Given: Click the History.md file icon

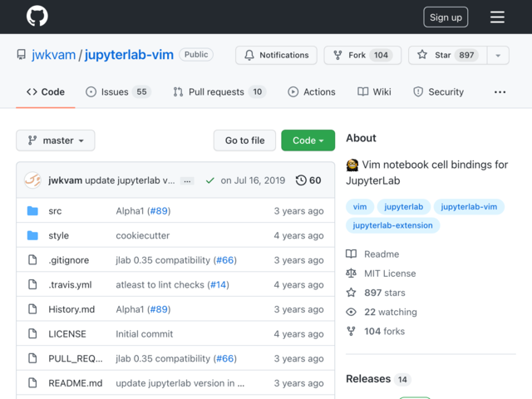Looking at the screenshot, I should click(x=32, y=309).
